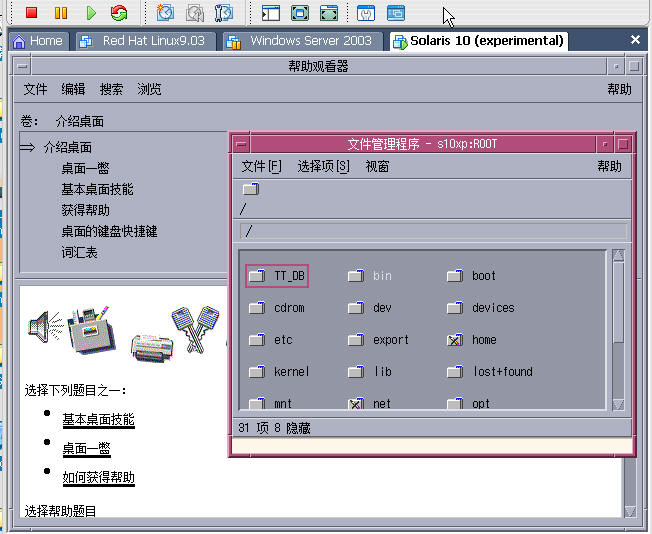Open the snapshot manager icon
This screenshot has height=534, width=652.
(224, 13)
